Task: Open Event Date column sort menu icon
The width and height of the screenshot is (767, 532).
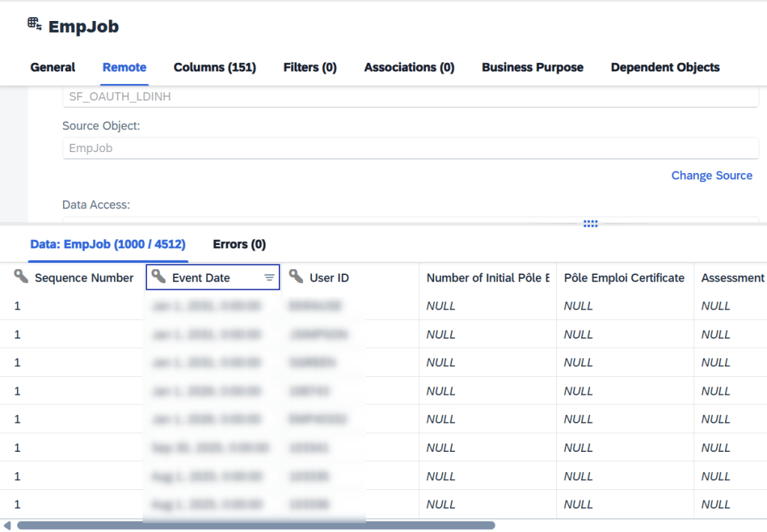Action: tap(269, 278)
